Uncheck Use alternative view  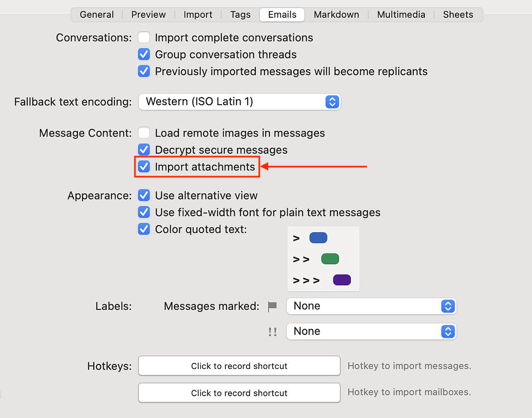pyautogui.click(x=144, y=196)
